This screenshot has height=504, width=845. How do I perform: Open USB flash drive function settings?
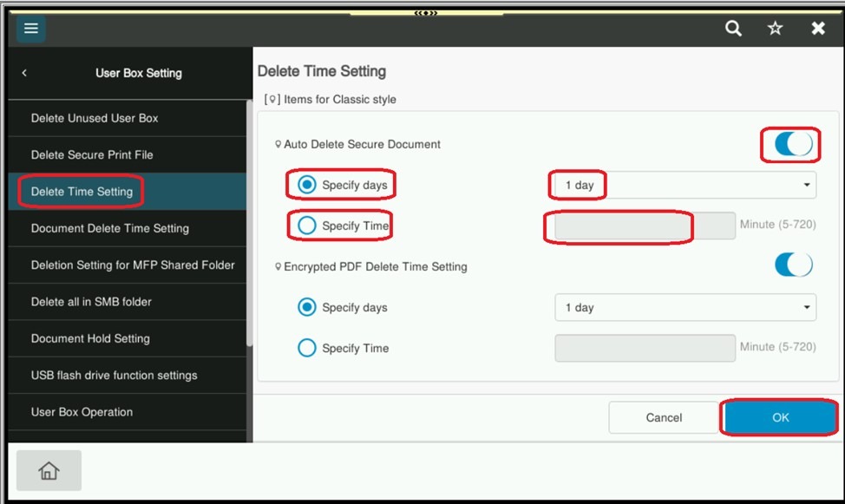click(x=115, y=376)
